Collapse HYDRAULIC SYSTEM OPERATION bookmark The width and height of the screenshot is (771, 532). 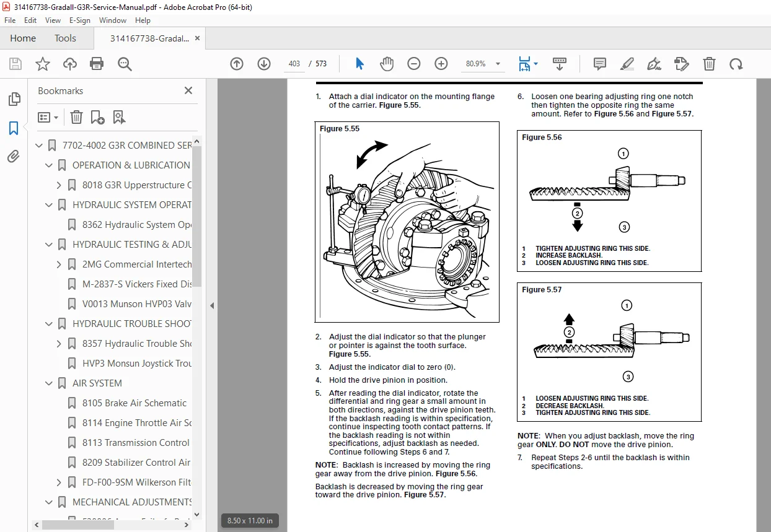point(50,205)
